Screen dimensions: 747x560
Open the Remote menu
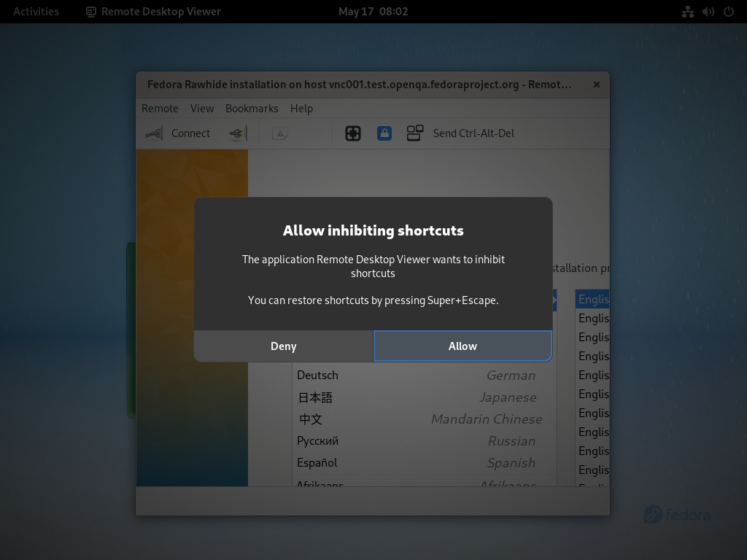click(x=160, y=109)
